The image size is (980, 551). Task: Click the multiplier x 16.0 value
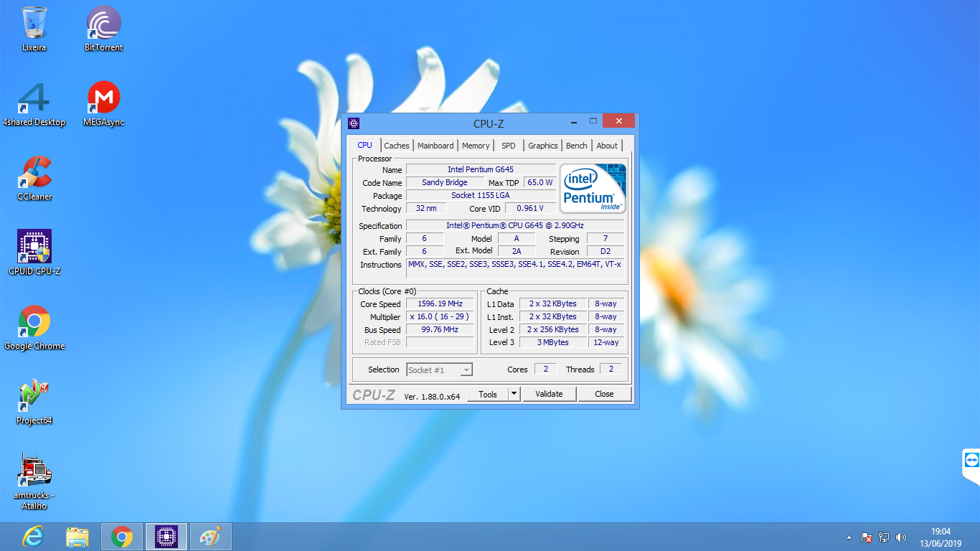pos(440,316)
